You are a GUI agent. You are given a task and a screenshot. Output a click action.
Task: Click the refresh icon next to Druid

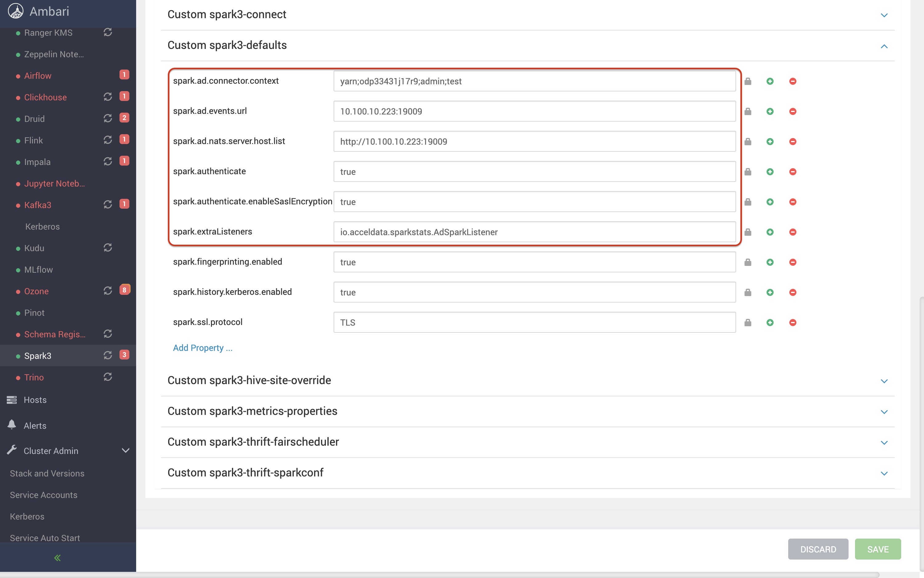tap(108, 118)
